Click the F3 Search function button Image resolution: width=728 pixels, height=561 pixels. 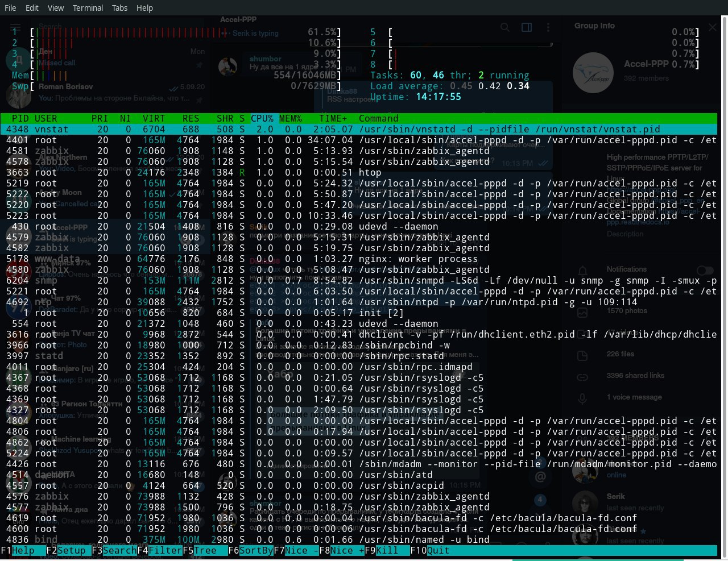coord(114,550)
